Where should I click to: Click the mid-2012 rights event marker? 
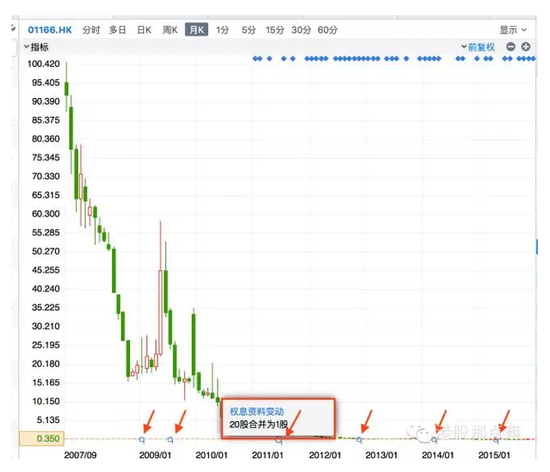(359, 439)
